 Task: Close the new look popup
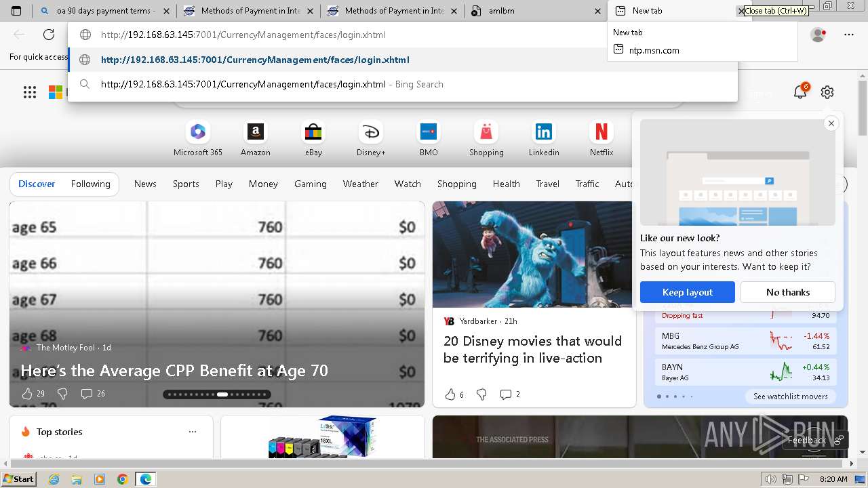pos(831,123)
